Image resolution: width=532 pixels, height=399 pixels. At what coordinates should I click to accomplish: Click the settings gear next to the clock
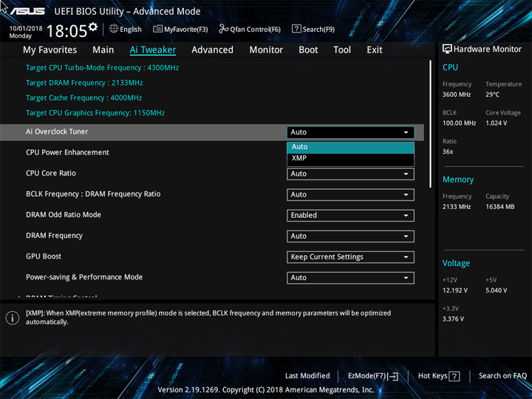(92, 27)
